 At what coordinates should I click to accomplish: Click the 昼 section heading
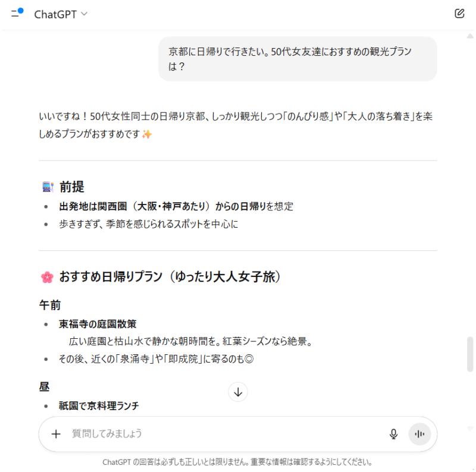44,387
